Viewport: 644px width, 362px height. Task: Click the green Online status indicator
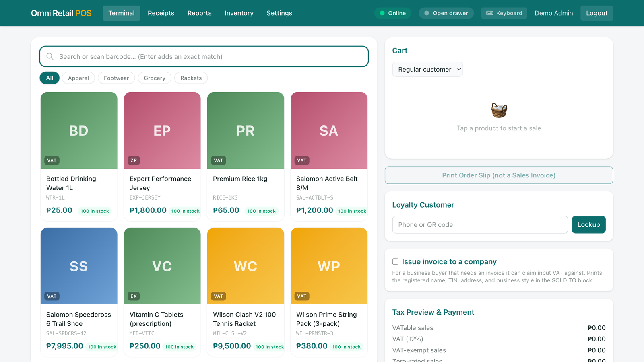393,13
